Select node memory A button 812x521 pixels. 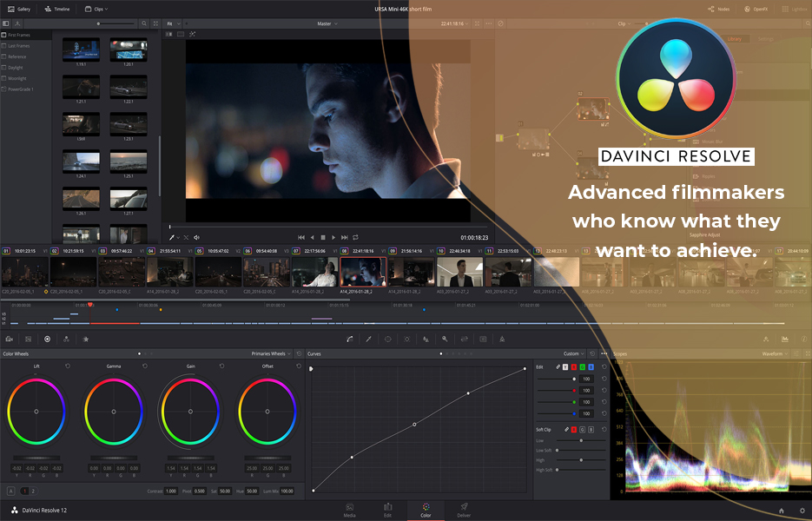point(11,491)
